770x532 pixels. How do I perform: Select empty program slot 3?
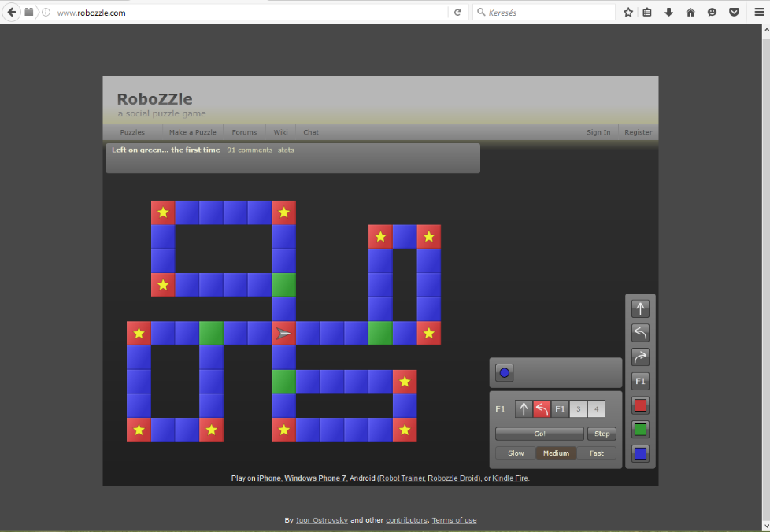(x=578, y=408)
